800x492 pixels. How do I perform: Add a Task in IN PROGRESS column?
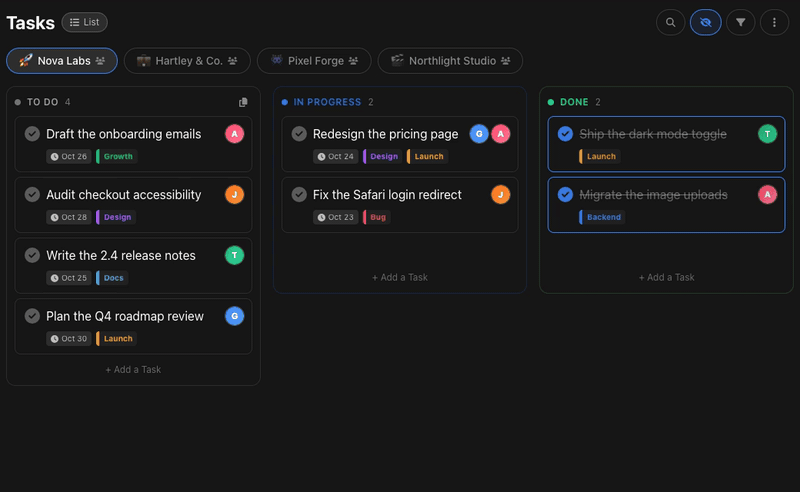(400, 277)
